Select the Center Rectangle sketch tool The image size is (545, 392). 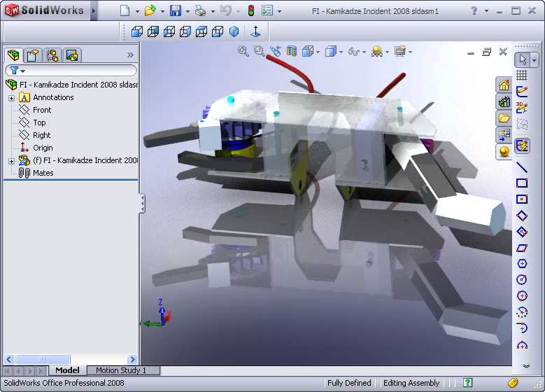click(522, 199)
